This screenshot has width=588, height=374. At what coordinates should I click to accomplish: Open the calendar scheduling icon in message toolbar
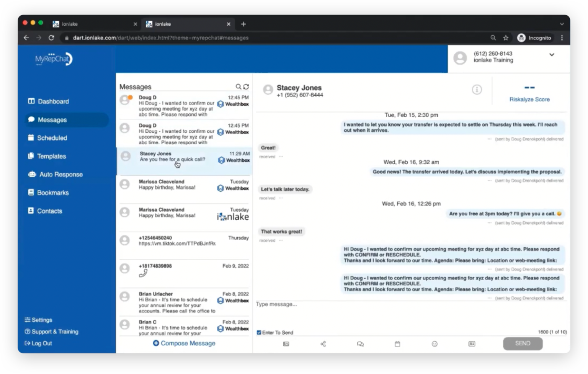tap(397, 344)
